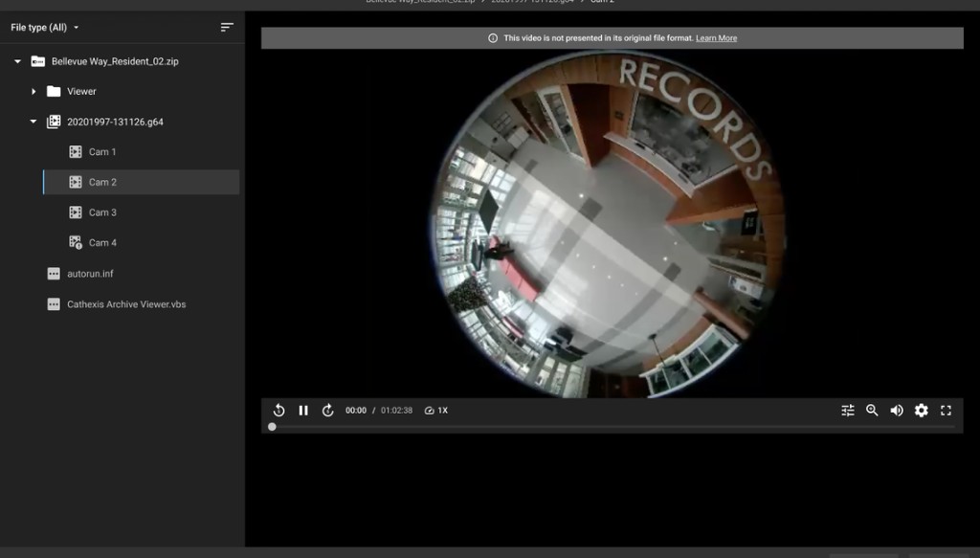
Task: Open the sort options in the sidebar
Action: tap(226, 27)
